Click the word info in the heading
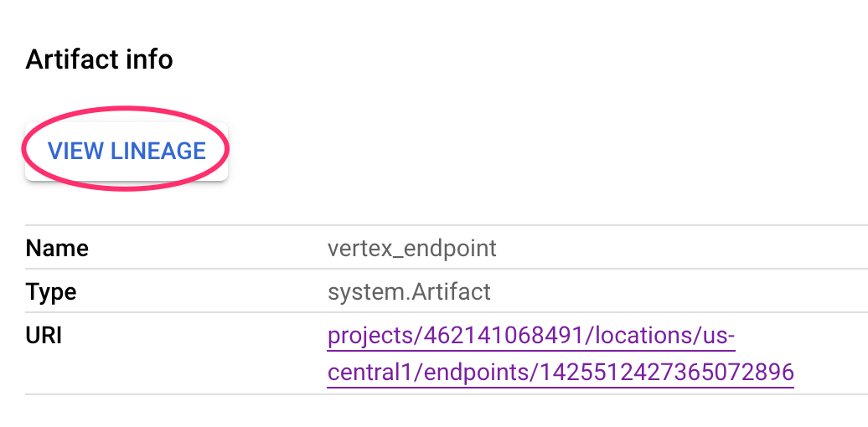 [x=149, y=59]
